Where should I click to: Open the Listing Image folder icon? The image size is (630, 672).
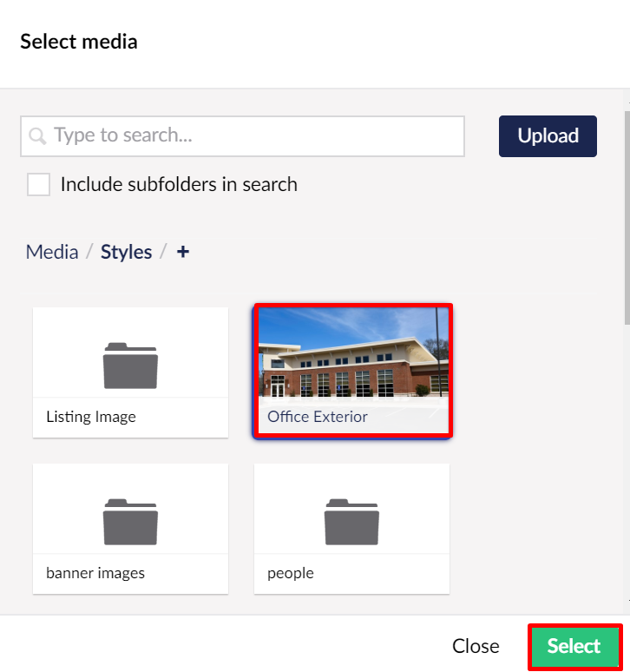[130, 366]
